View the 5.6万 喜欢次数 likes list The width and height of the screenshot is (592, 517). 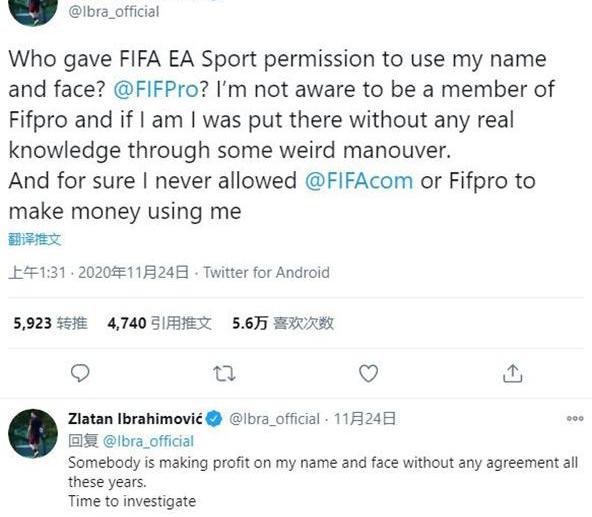(x=283, y=323)
